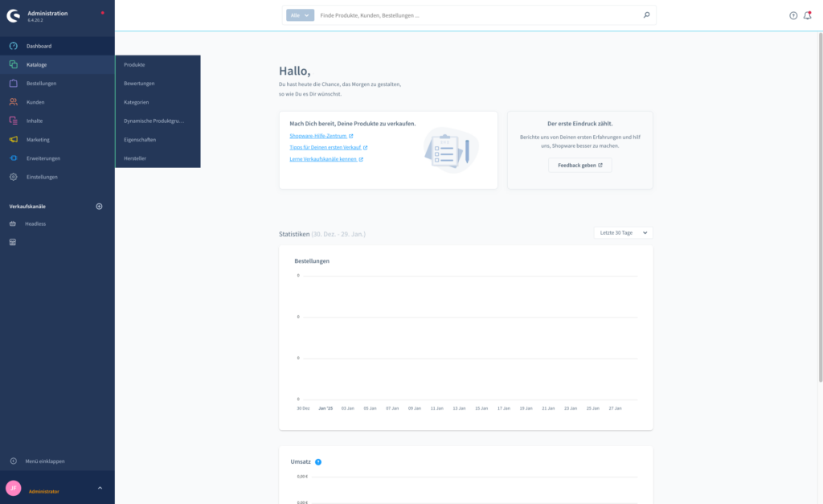Click the Kataloge icon in sidebar
Image resolution: width=823 pixels, height=504 pixels.
14,64
